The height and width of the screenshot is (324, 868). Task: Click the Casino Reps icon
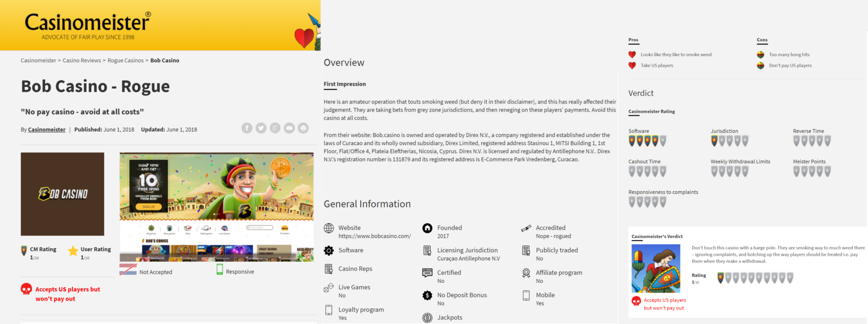[x=329, y=269]
